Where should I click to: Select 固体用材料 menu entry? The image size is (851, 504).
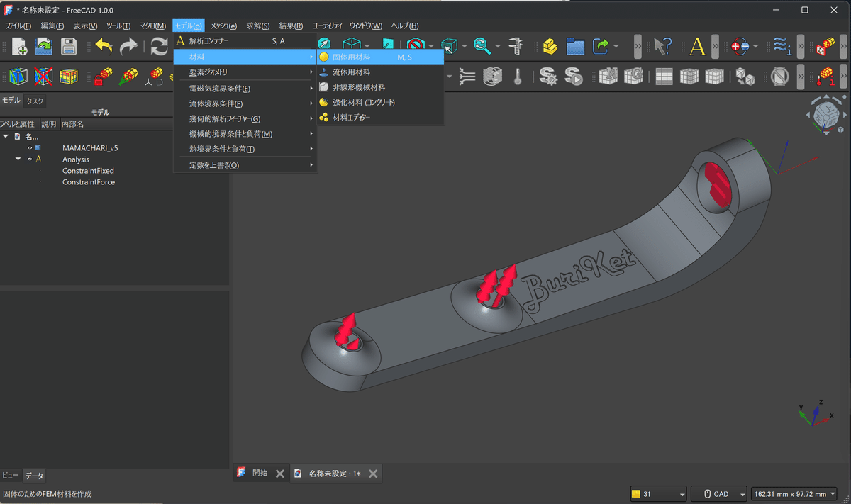(x=380, y=57)
